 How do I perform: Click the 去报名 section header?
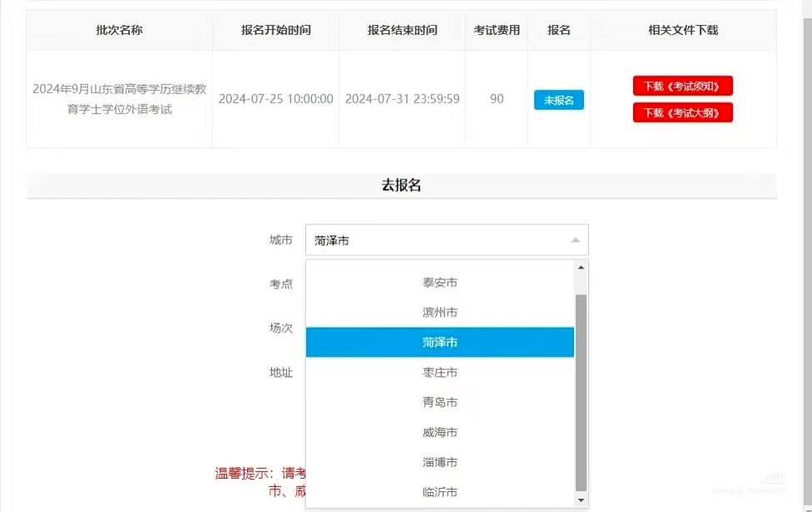pyautogui.click(x=401, y=185)
